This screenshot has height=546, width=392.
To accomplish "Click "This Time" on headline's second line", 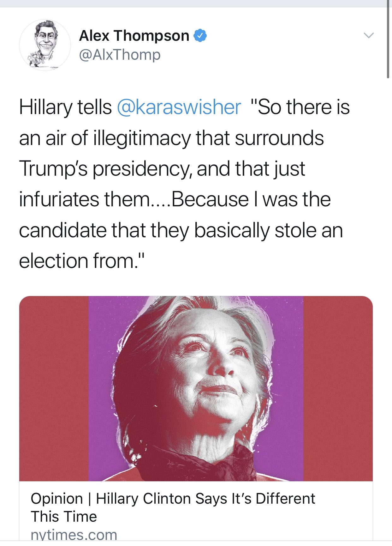I will coord(64,517).
